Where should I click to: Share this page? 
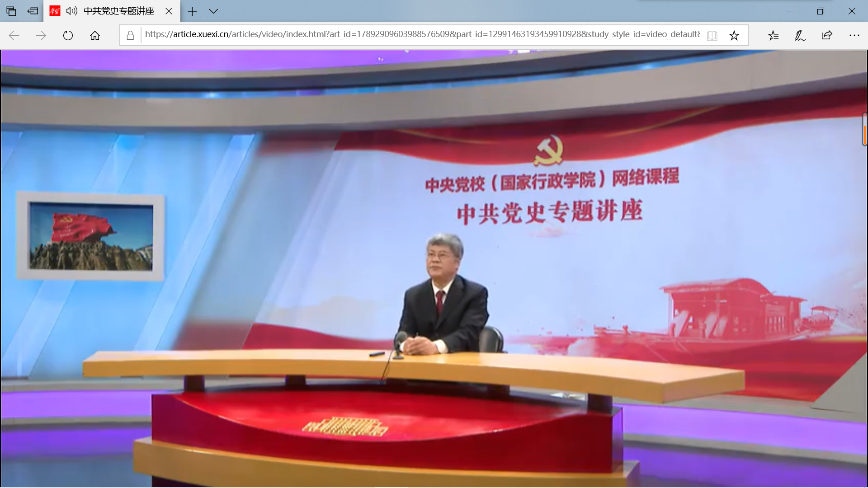pos(827,35)
